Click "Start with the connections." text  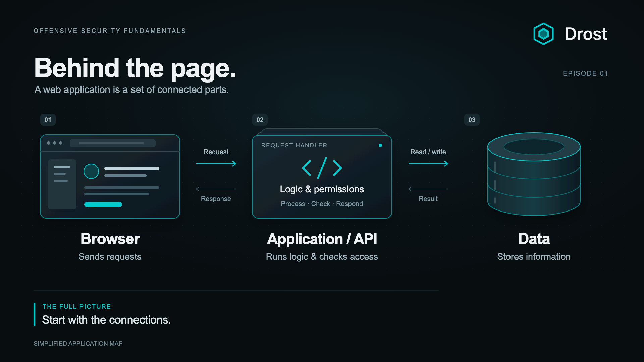click(106, 320)
